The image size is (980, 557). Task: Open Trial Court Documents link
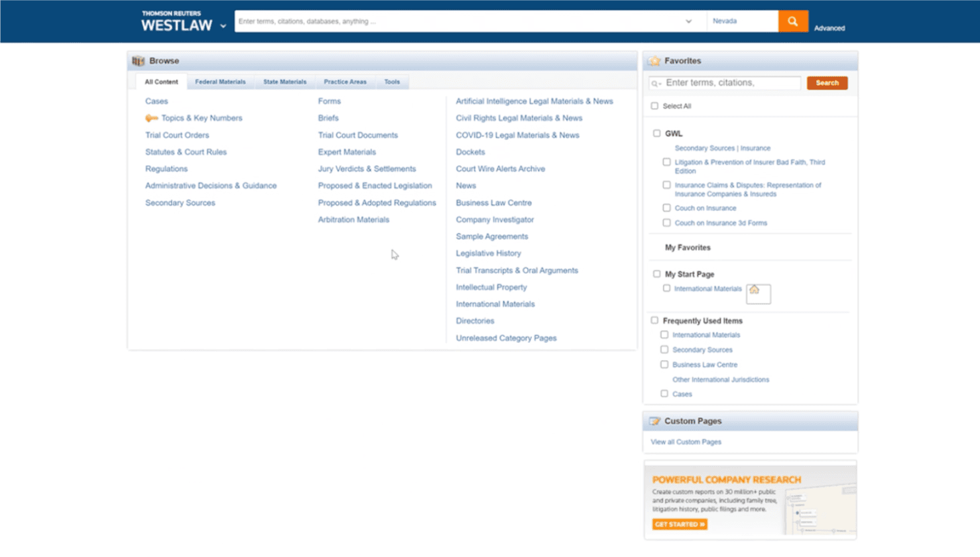pyautogui.click(x=358, y=135)
